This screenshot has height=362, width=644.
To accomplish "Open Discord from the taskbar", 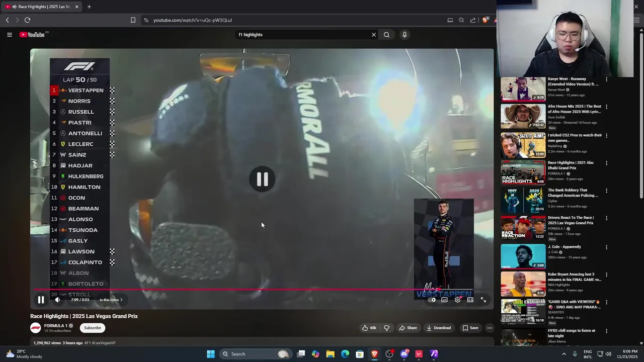I will [404, 354].
